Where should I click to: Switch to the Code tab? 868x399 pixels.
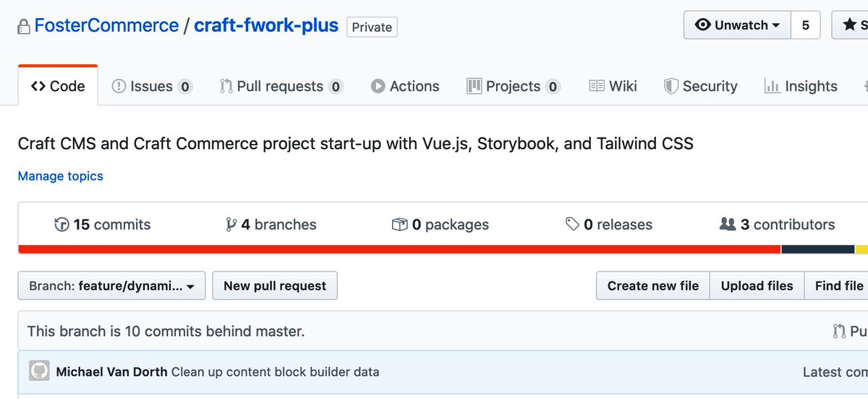click(58, 86)
